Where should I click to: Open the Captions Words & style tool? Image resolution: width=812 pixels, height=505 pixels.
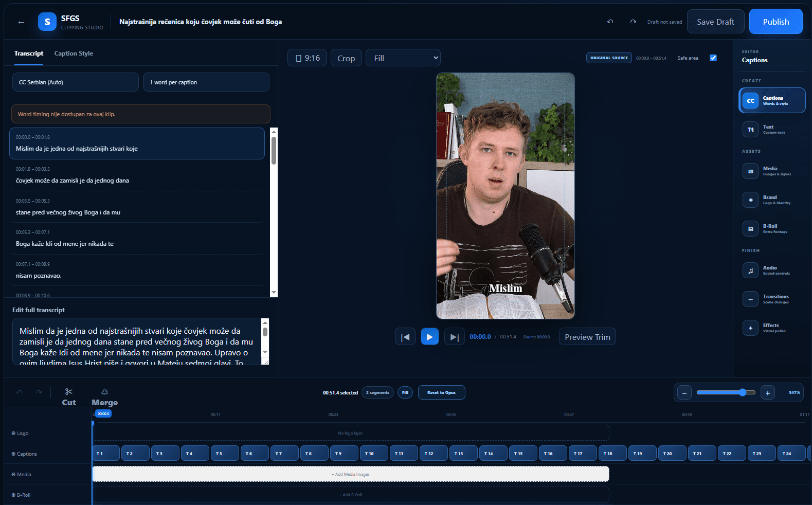click(772, 100)
